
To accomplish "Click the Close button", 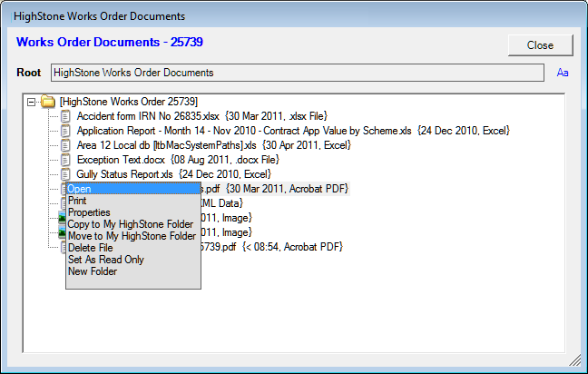I will point(541,45).
